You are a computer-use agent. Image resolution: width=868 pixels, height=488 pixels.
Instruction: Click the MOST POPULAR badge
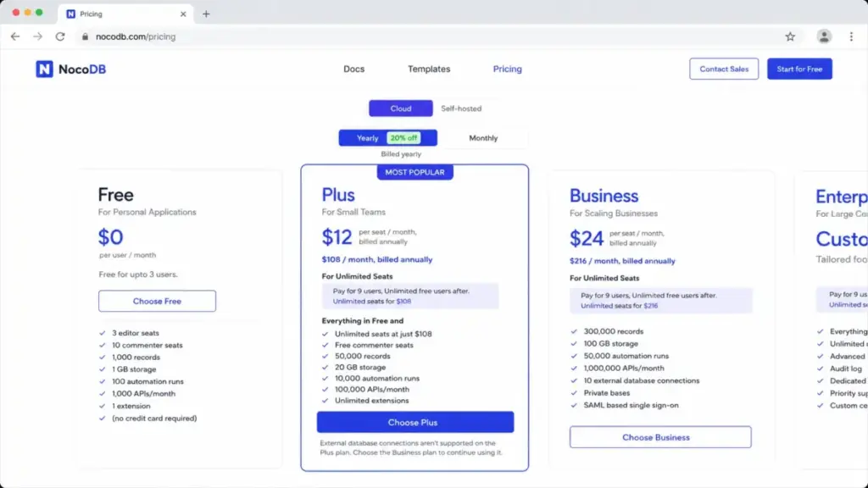pos(415,172)
